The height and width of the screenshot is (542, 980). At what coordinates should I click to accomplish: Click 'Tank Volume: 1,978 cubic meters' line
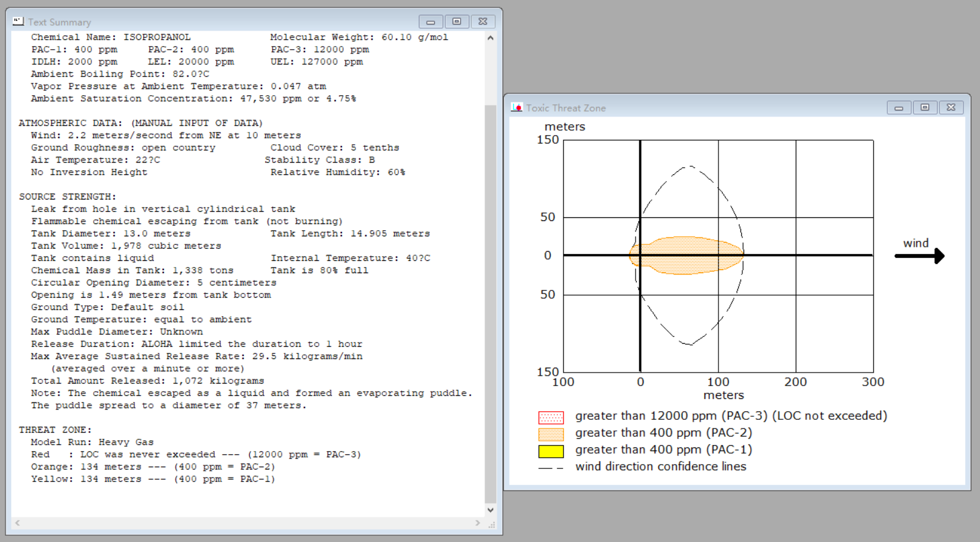(x=126, y=246)
